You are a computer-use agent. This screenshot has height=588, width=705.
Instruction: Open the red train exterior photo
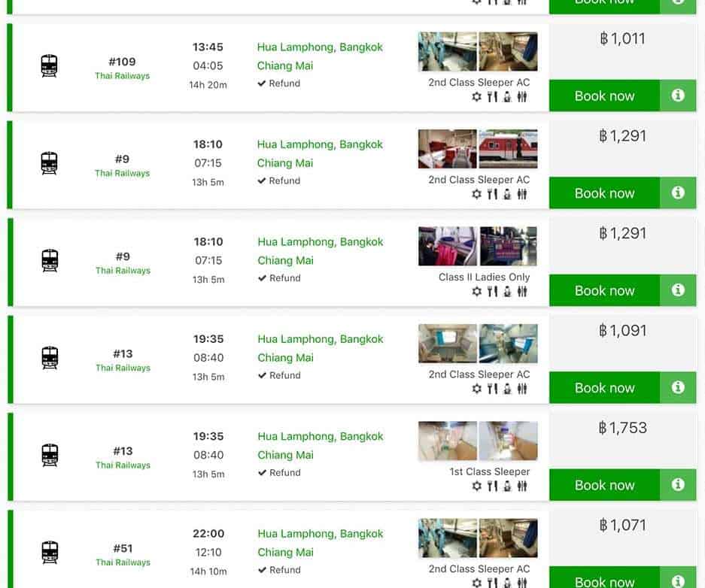point(508,149)
